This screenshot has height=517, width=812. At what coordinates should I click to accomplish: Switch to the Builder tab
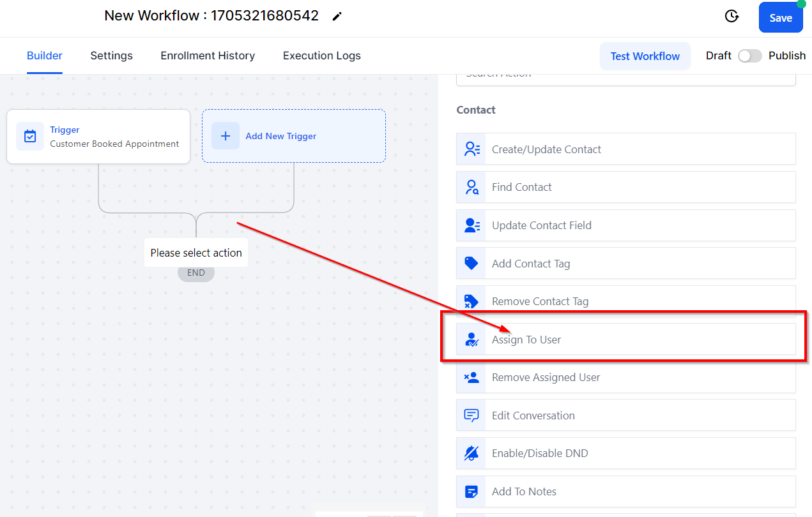(45, 56)
